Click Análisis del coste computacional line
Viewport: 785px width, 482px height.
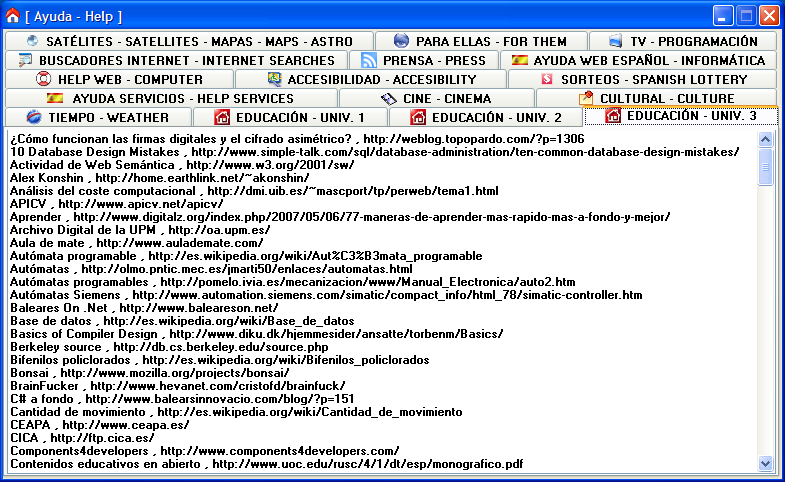tap(254, 191)
